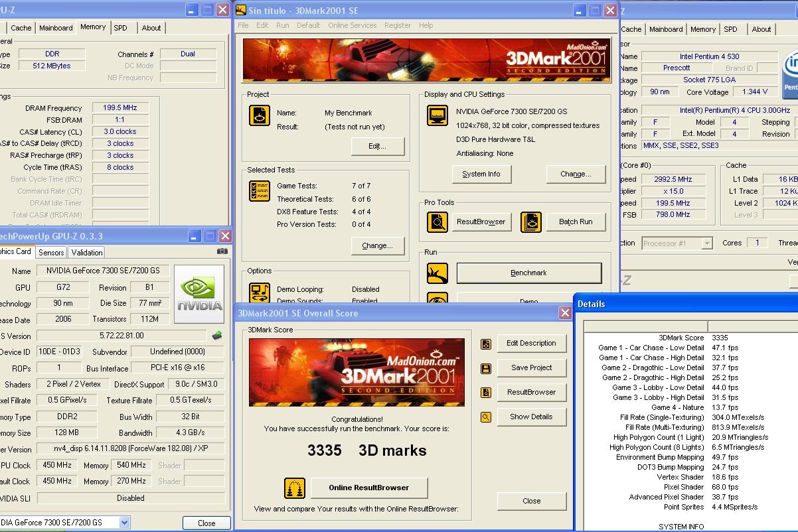798x532 pixels.
Task: Click the Project icon beside My Benchmark
Action: 260,115
